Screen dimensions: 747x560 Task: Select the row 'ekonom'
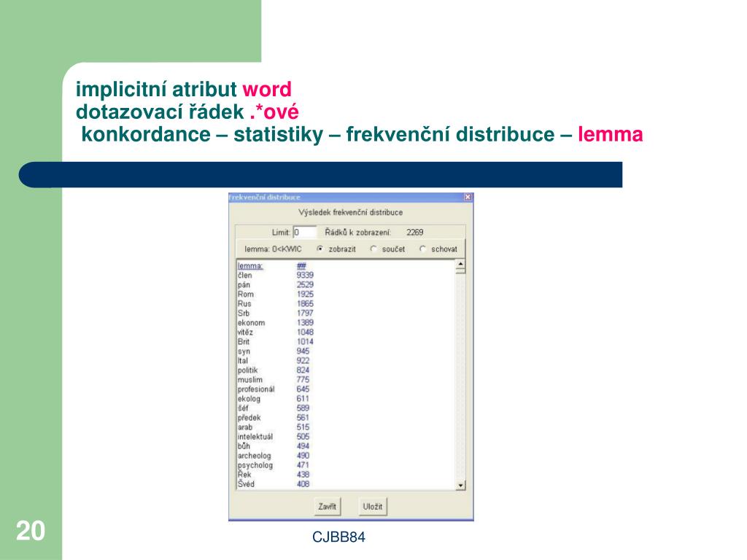tap(275, 323)
